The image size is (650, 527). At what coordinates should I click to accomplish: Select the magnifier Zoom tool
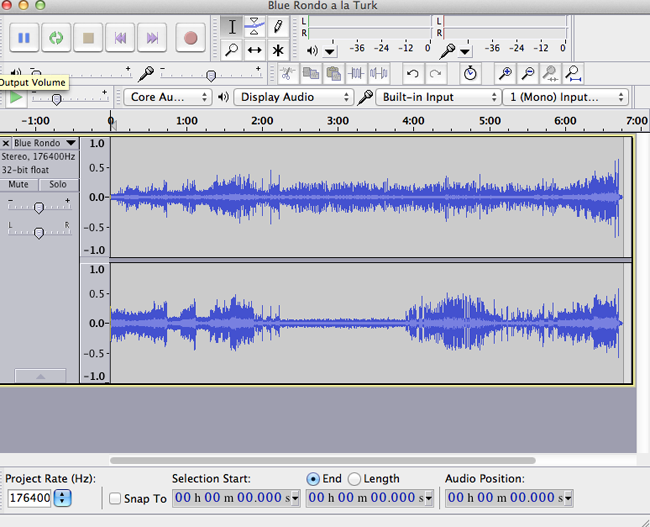pos(232,50)
